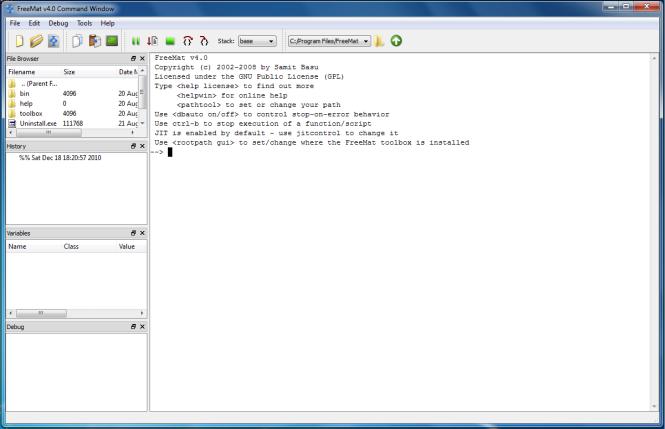
Task: Open the Help menu
Action: pos(107,23)
